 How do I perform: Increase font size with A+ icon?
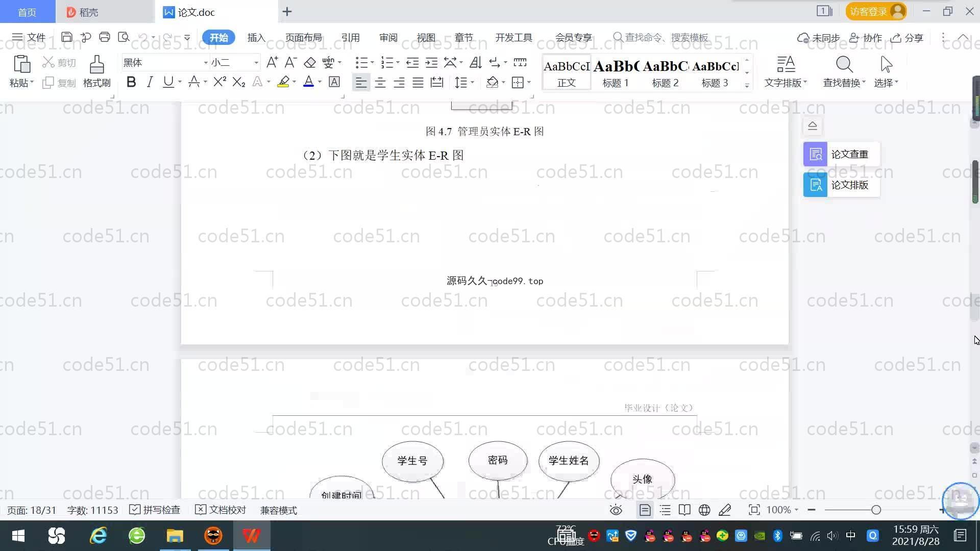click(272, 62)
